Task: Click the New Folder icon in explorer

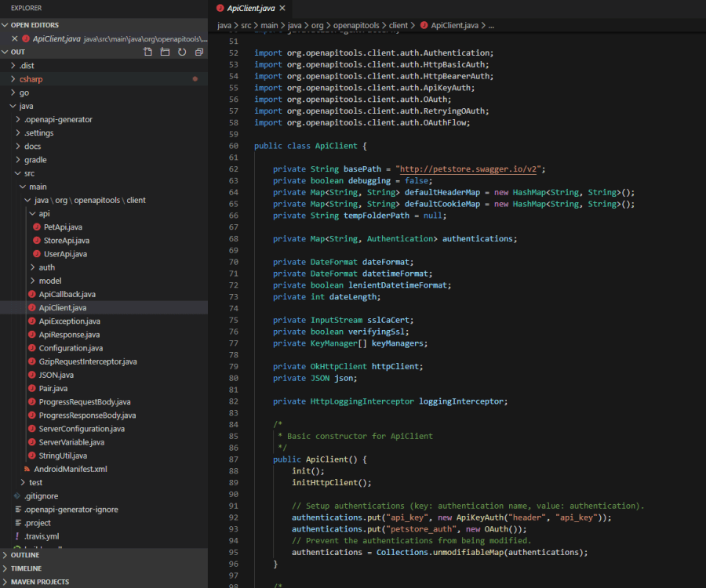Action: coord(165,52)
